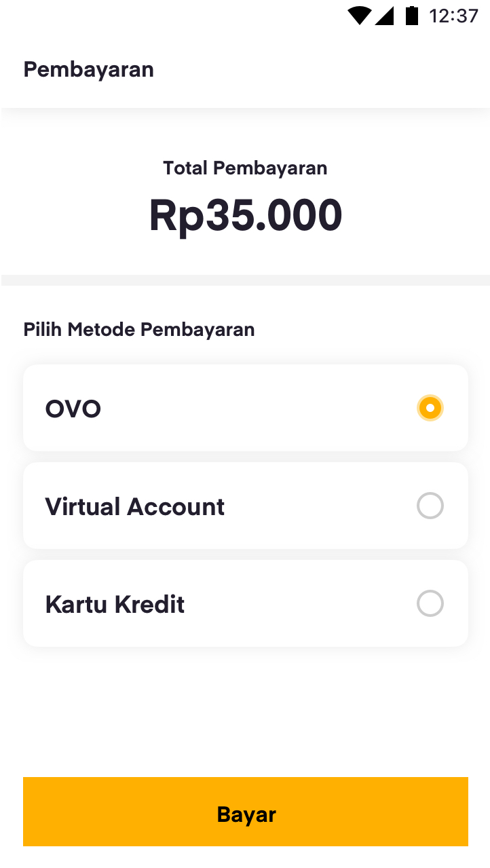Tap the 12:37 clock in status bar
The height and width of the screenshot is (868, 490).
[x=453, y=16]
